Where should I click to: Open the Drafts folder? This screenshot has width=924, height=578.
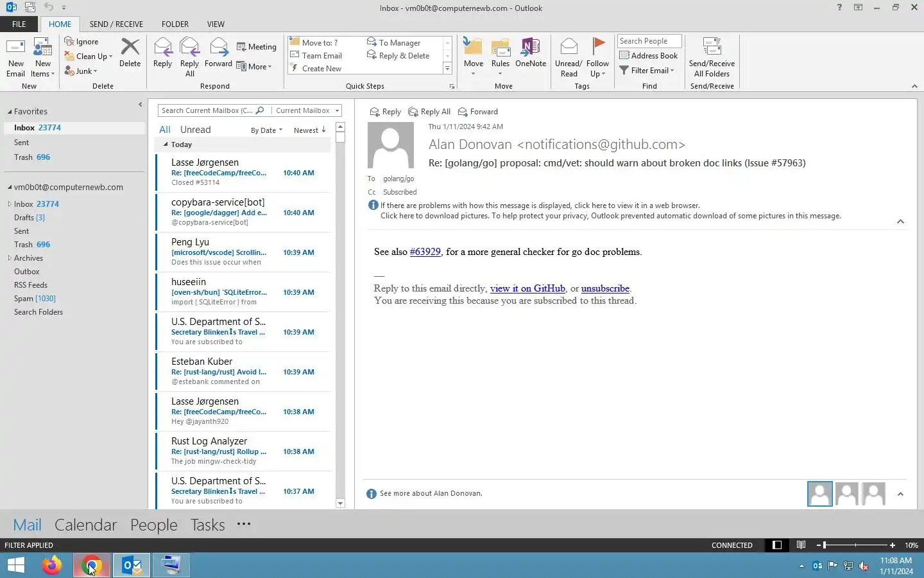click(x=74, y=218)
